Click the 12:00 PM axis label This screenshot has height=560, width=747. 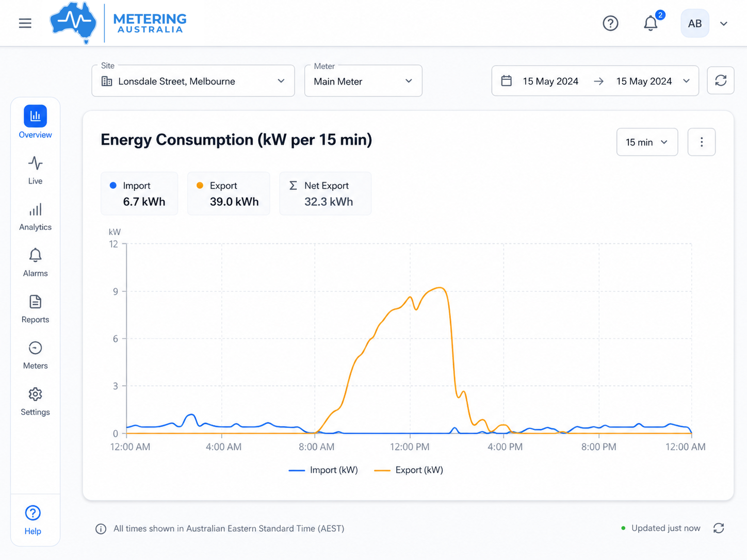[x=410, y=447]
